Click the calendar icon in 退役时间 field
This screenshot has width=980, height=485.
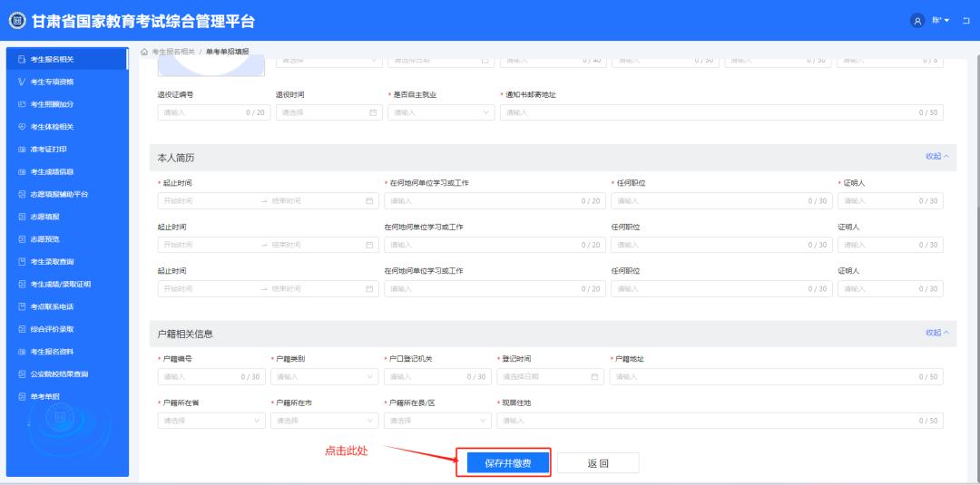coord(373,112)
